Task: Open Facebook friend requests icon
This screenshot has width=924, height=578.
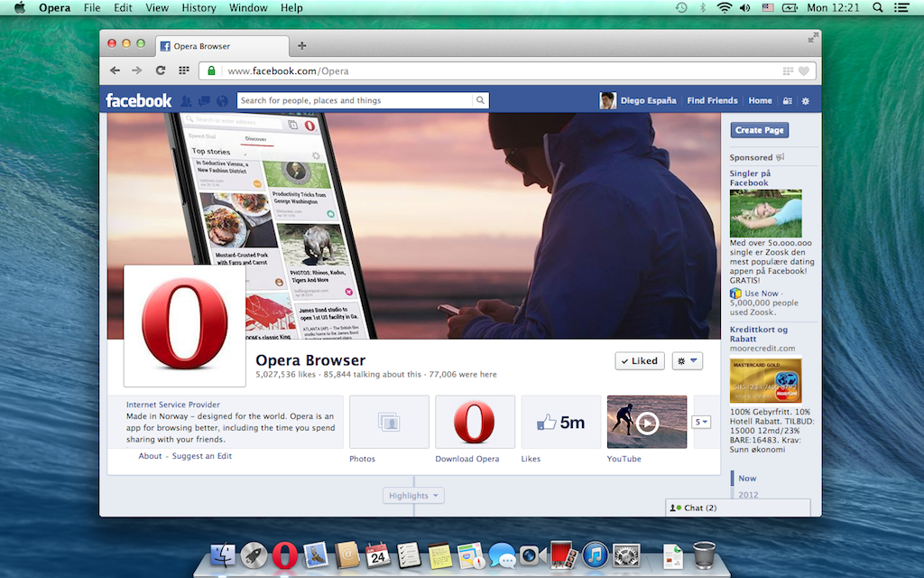Action: click(187, 101)
